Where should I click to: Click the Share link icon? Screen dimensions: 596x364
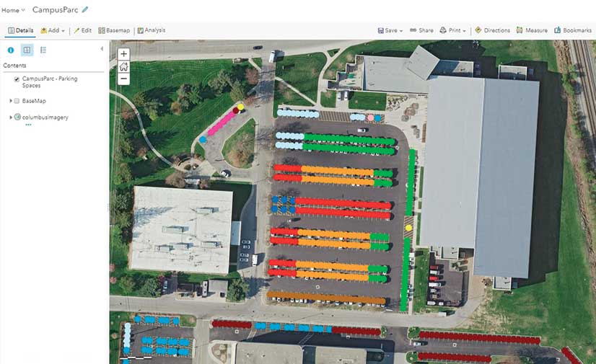(x=413, y=30)
